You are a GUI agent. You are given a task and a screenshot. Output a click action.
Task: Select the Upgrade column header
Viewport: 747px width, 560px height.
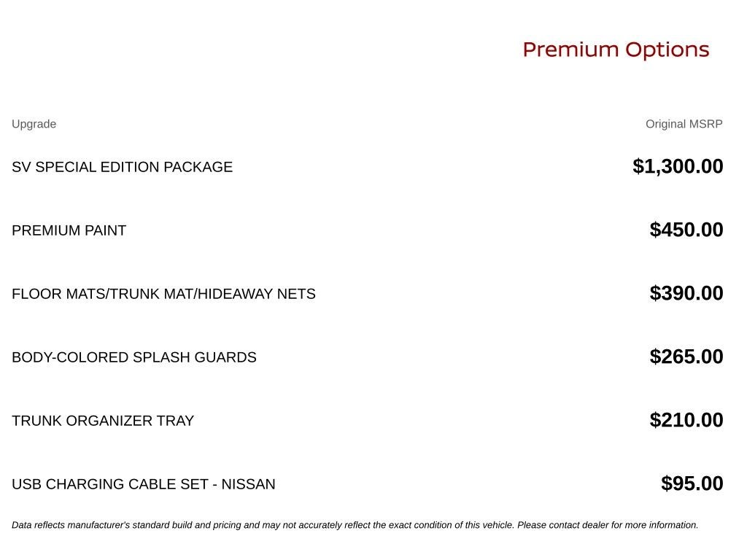(x=34, y=124)
